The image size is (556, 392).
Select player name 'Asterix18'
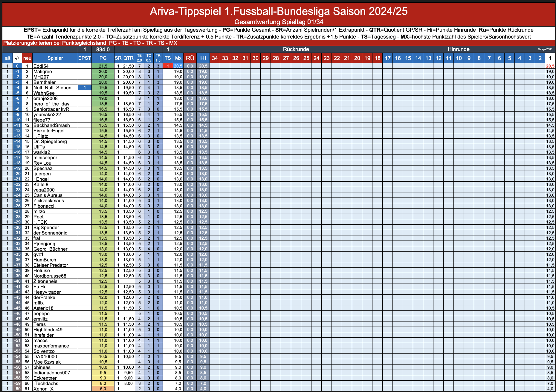click(43, 308)
